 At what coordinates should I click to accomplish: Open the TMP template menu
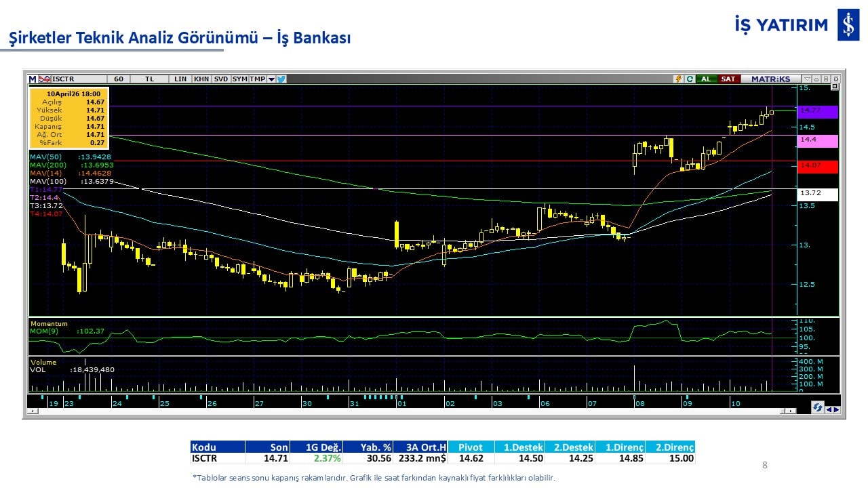257,79
